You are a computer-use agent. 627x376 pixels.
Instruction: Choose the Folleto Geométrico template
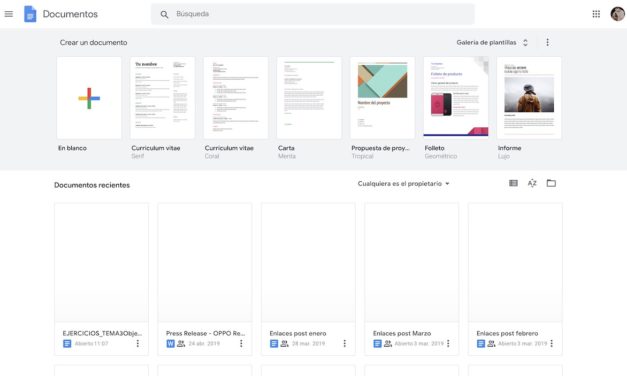tap(456, 98)
